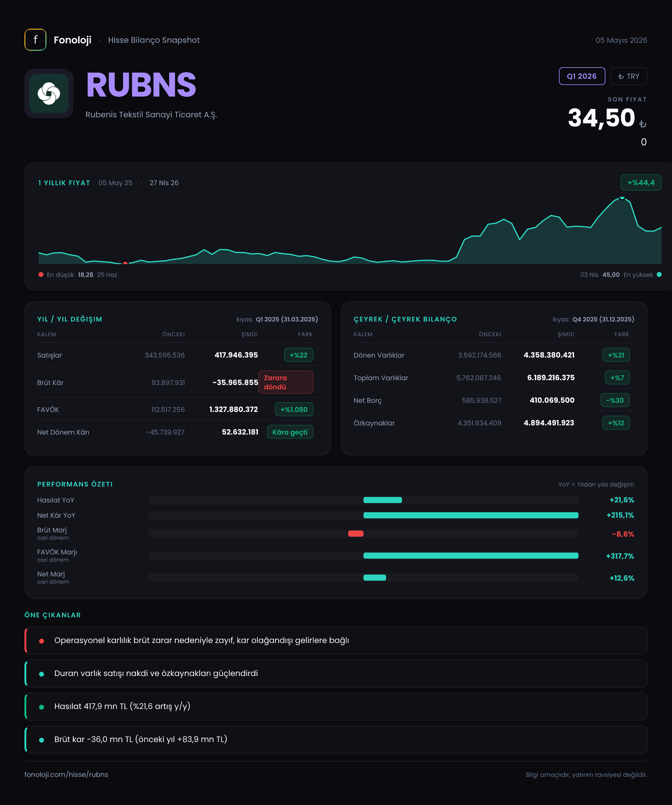Click the '27 Nis 26' chart end date
This screenshot has width=672, height=805.
pos(164,183)
